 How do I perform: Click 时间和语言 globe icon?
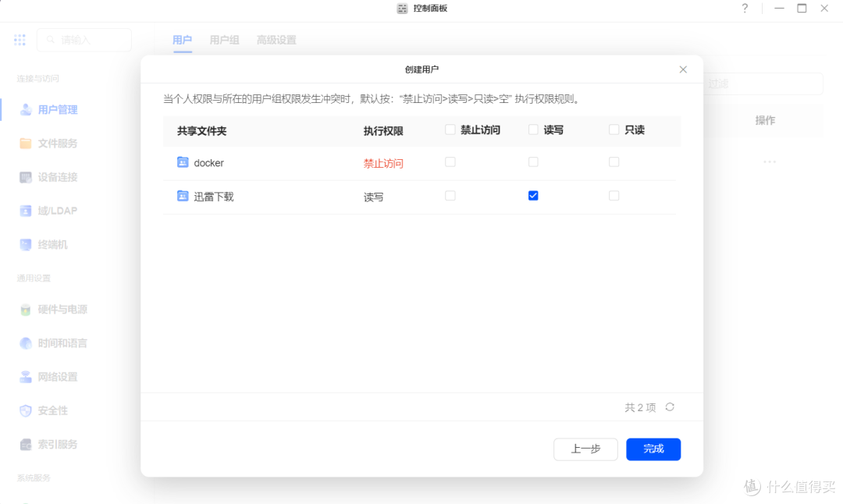tap(25, 343)
